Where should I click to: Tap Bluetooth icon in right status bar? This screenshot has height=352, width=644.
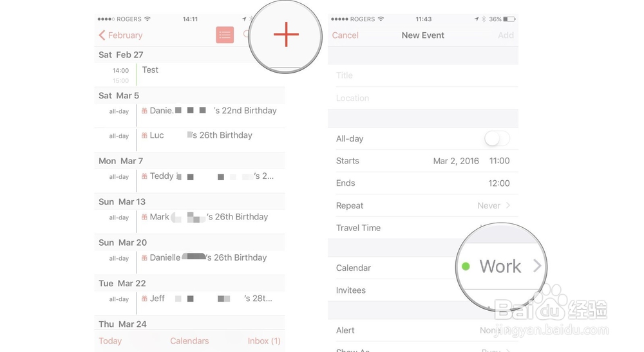pyautogui.click(x=484, y=19)
